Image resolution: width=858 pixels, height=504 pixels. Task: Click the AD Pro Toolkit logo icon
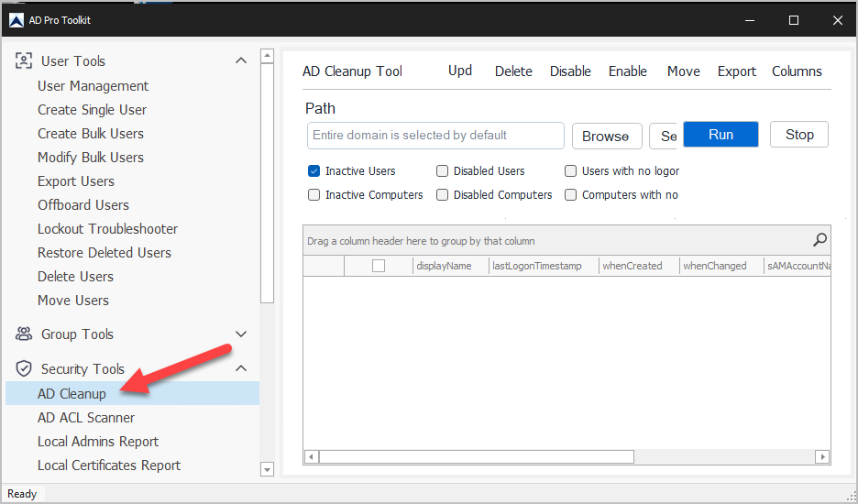coord(16,21)
